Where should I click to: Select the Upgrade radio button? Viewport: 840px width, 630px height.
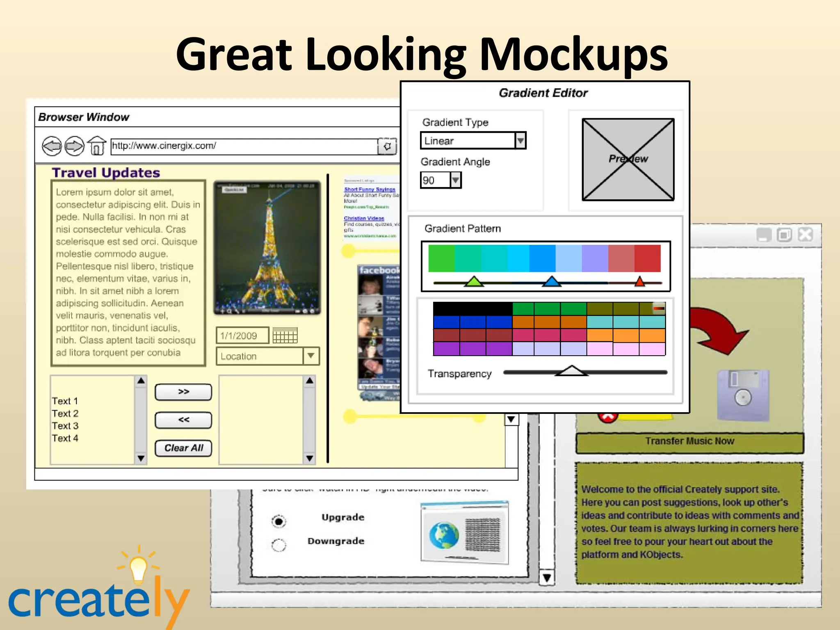279,521
